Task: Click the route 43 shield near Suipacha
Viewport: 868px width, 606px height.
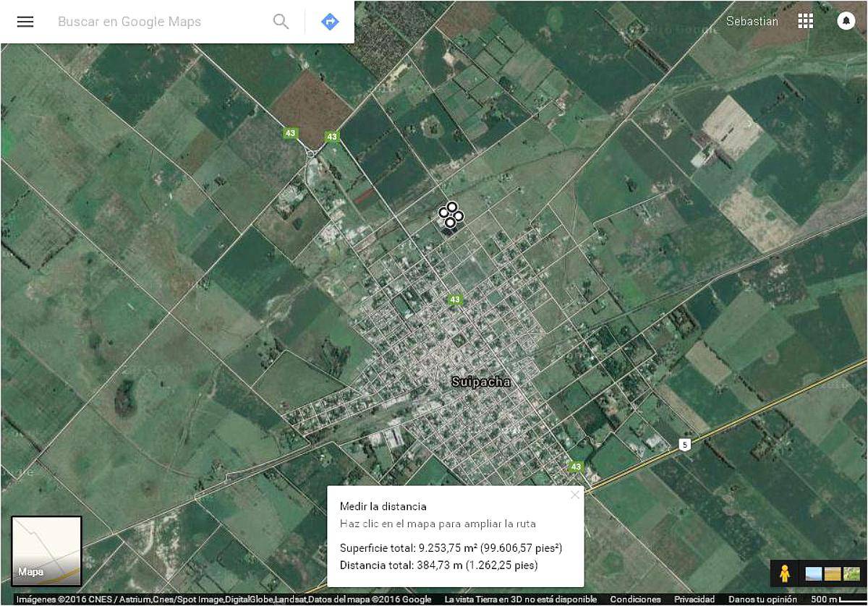Action: 454,298
